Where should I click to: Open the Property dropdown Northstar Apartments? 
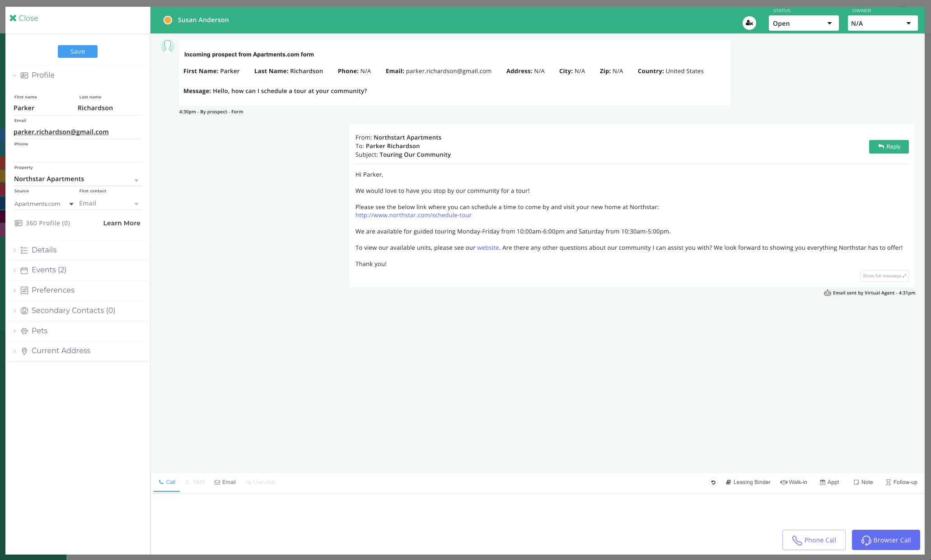click(x=77, y=179)
